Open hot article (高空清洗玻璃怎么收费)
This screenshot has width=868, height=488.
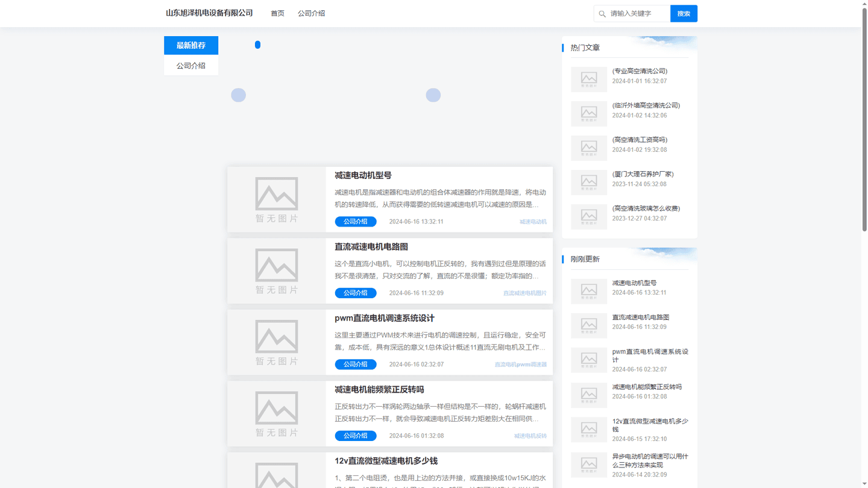coord(646,208)
